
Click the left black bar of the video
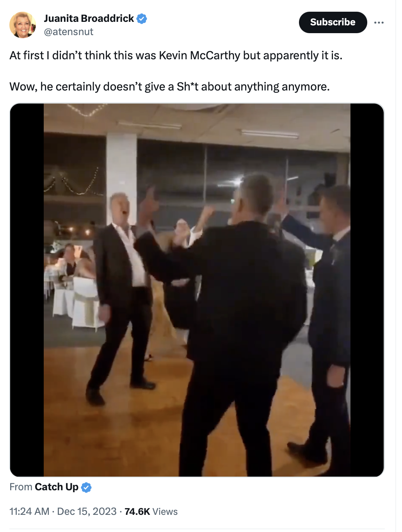pyautogui.click(x=27, y=290)
